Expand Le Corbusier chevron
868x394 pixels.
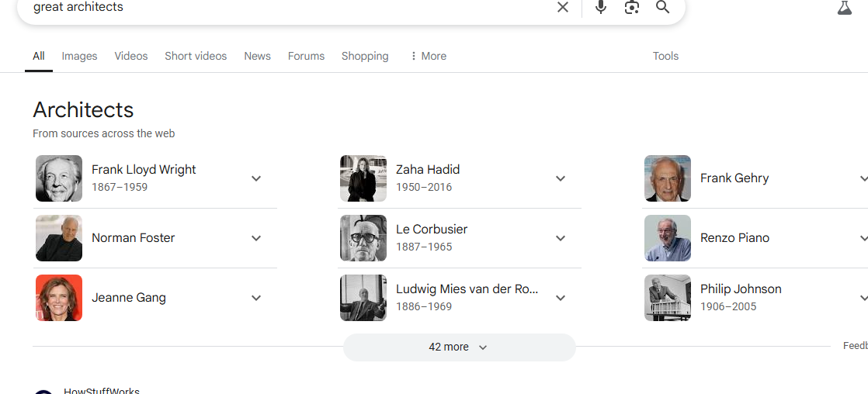[561, 238]
